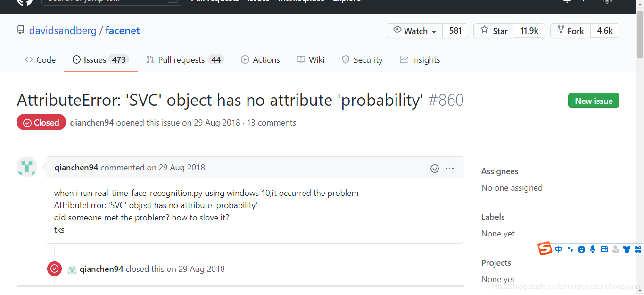Click the New issue button
644x295 pixels.
594,100
